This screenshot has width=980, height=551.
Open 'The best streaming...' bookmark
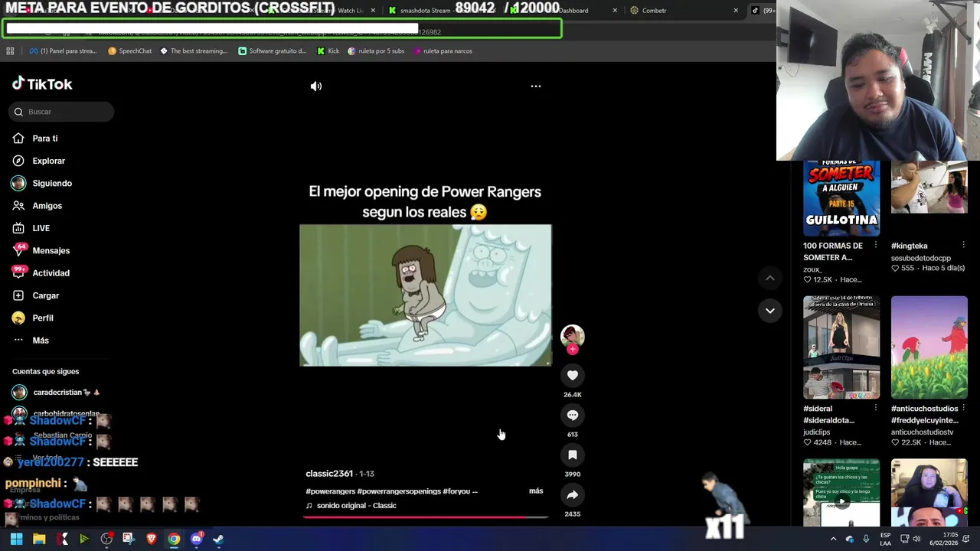tap(194, 51)
